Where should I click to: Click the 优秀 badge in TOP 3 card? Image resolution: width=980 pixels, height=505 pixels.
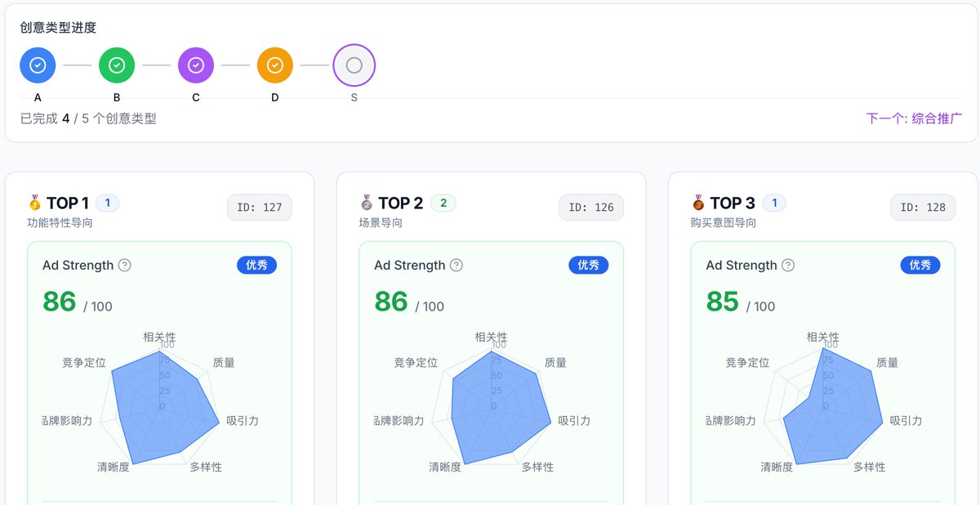click(920, 265)
